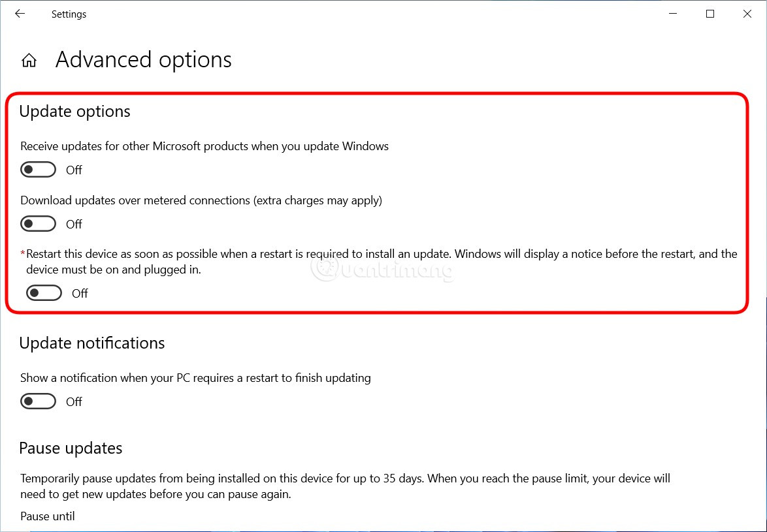Click the red asterisk before Restart this device
The height and width of the screenshot is (532, 767).
(23, 253)
